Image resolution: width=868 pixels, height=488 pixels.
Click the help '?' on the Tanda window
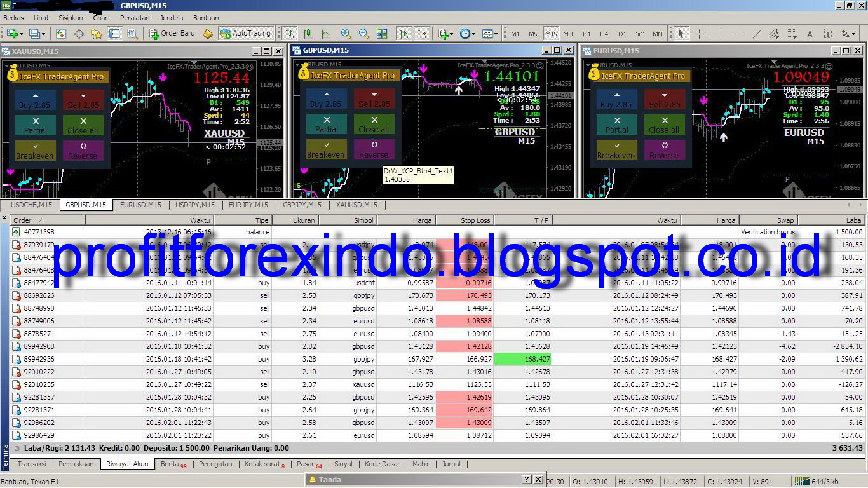526,480
